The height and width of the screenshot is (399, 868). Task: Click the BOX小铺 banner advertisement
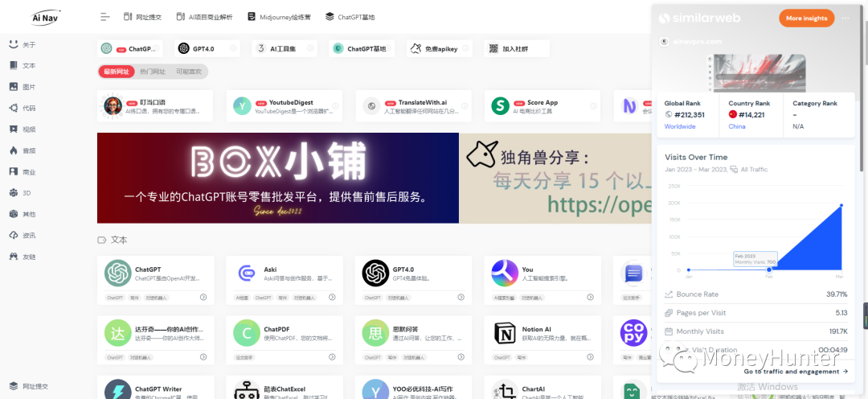point(278,178)
